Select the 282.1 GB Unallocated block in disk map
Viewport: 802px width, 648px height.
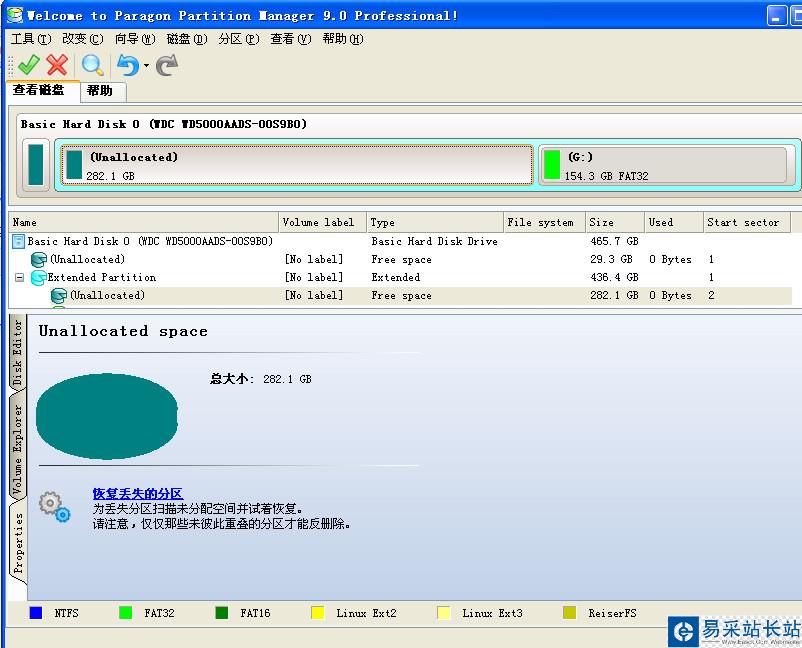tap(297, 165)
